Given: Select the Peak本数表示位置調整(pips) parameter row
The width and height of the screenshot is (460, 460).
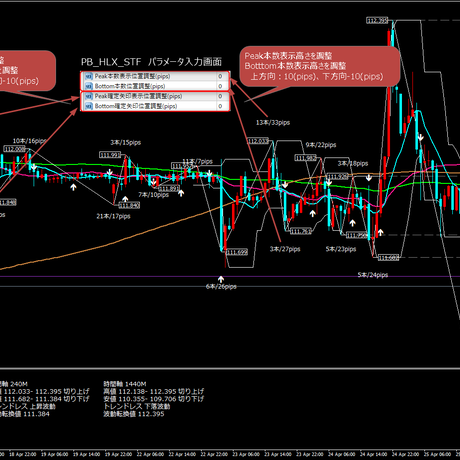Looking at the screenshot, I should coord(155,76).
